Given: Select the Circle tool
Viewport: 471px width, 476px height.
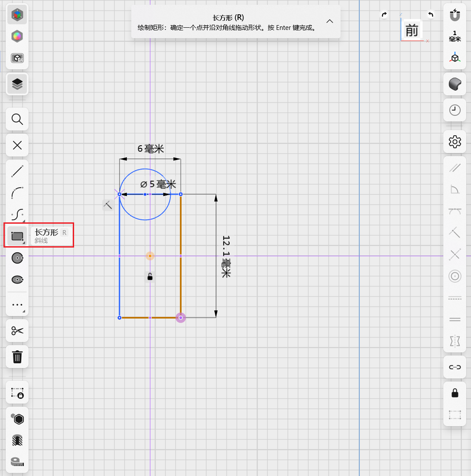Looking at the screenshot, I should [17, 258].
